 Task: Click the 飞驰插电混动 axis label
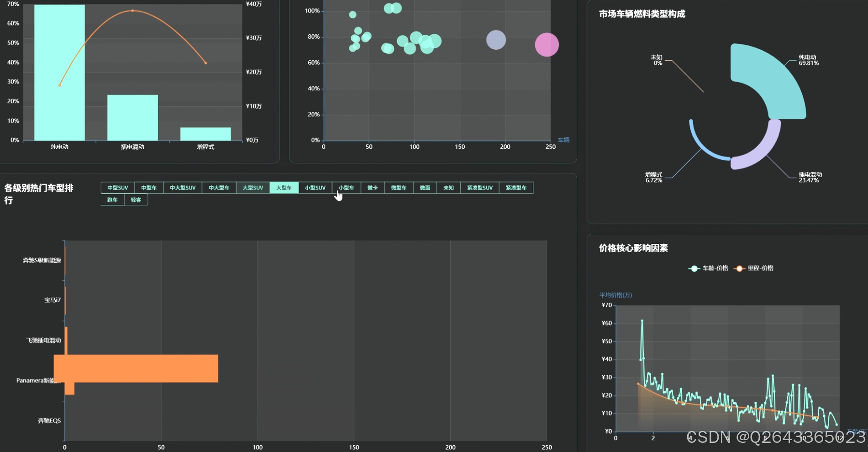43,340
